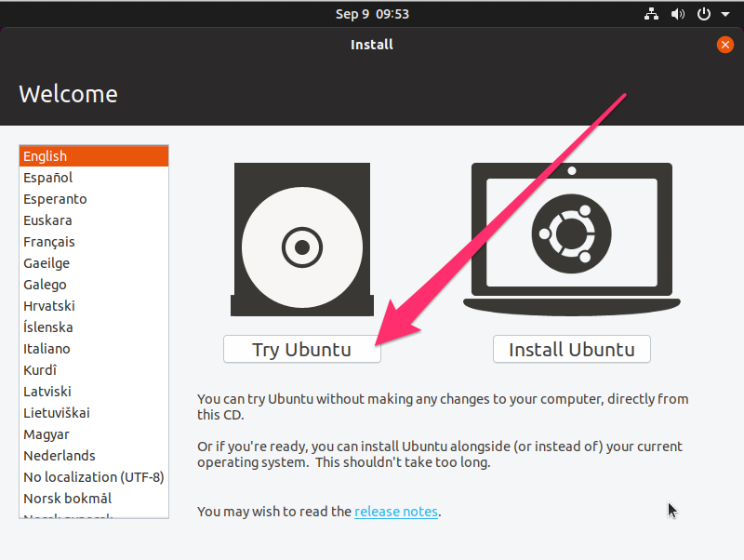Select Euskara in the language list
Image resolution: width=744 pixels, height=560 pixels.
(x=94, y=220)
